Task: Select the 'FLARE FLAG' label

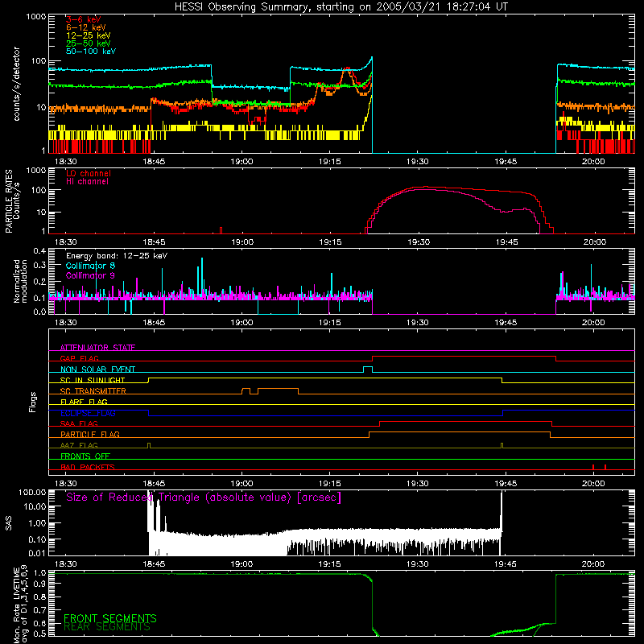Action: coord(84,402)
